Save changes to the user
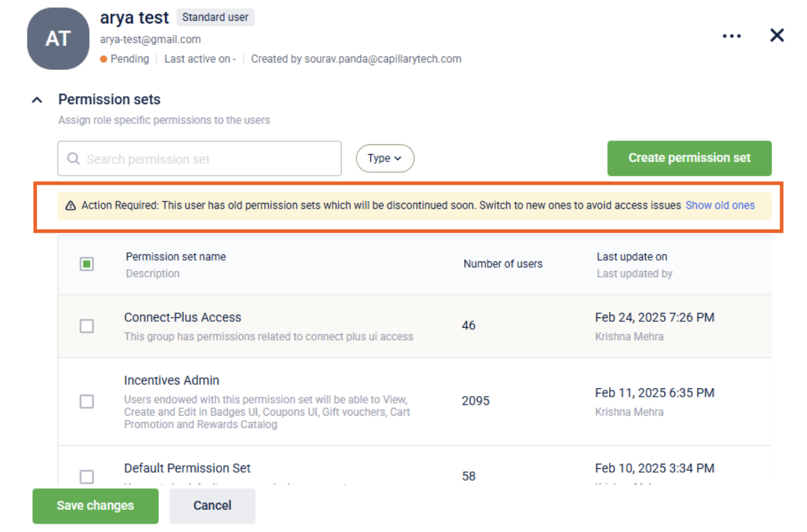The image size is (807, 532). point(95,506)
